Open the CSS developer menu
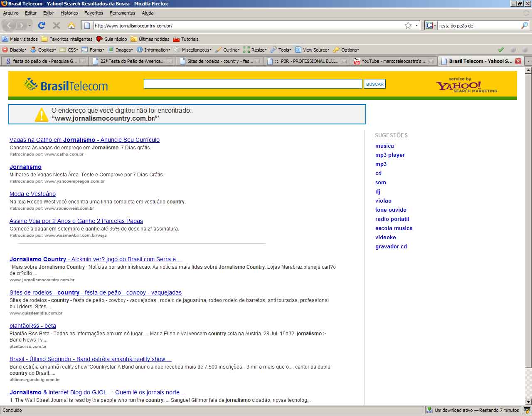The width and height of the screenshot is (532, 416). tap(69, 50)
